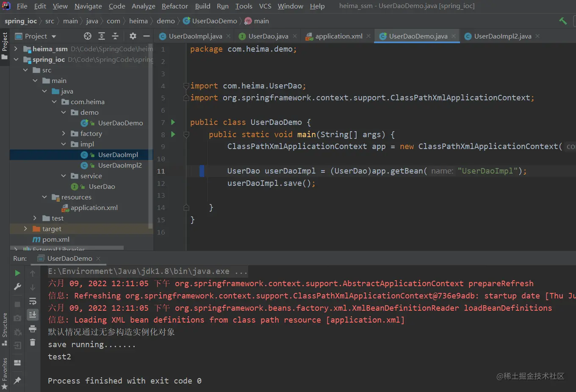Toggle soft-wrap in Run console
This screenshot has width=576, height=392.
[33, 301]
